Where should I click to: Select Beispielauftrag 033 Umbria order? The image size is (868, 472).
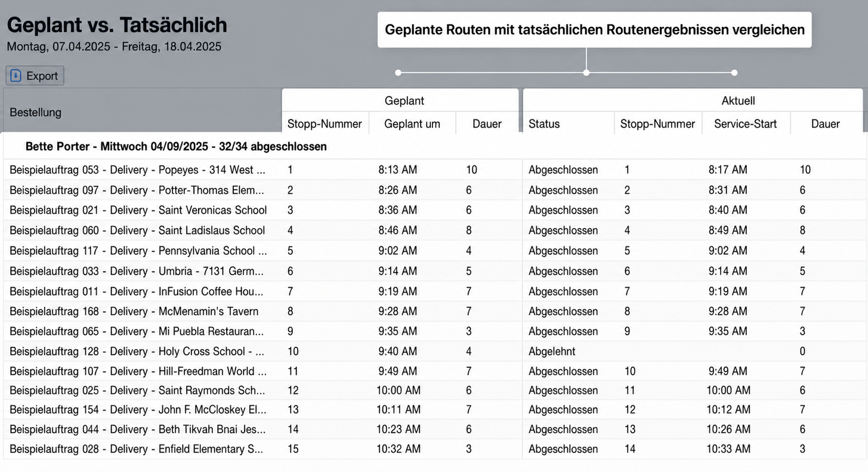137,272
